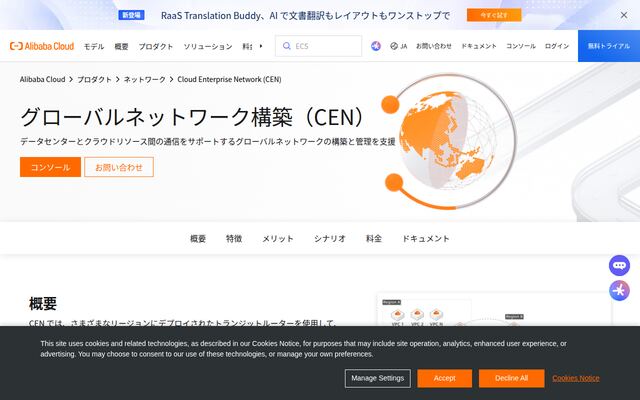The image size is (640, 400).
Task: Click Manage Settings in cookie banner
Action: tap(378, 378)
